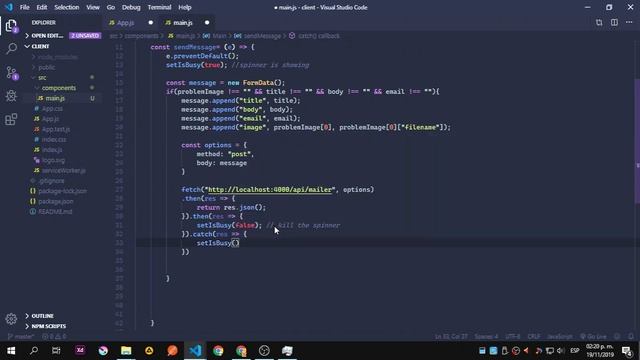Open the Source Control view
This screenshot has height=360, width=640.
[11, 73]
